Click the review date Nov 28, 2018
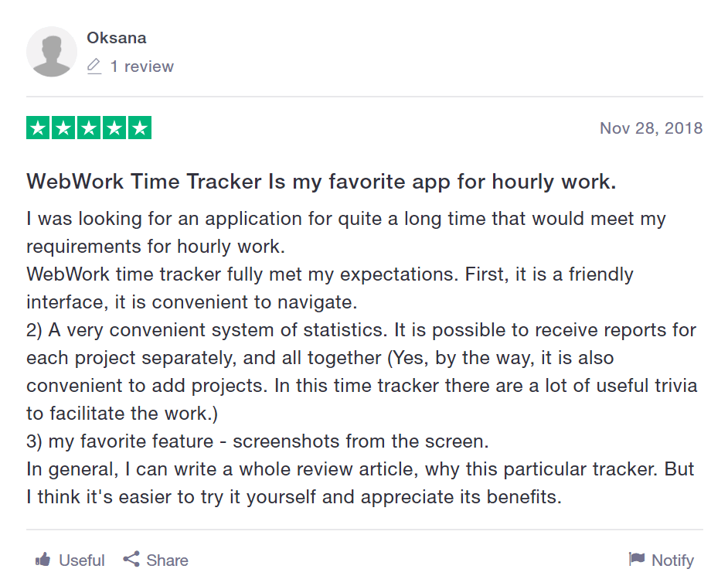This screenshot has width=728, height=586. coord(651,128)
